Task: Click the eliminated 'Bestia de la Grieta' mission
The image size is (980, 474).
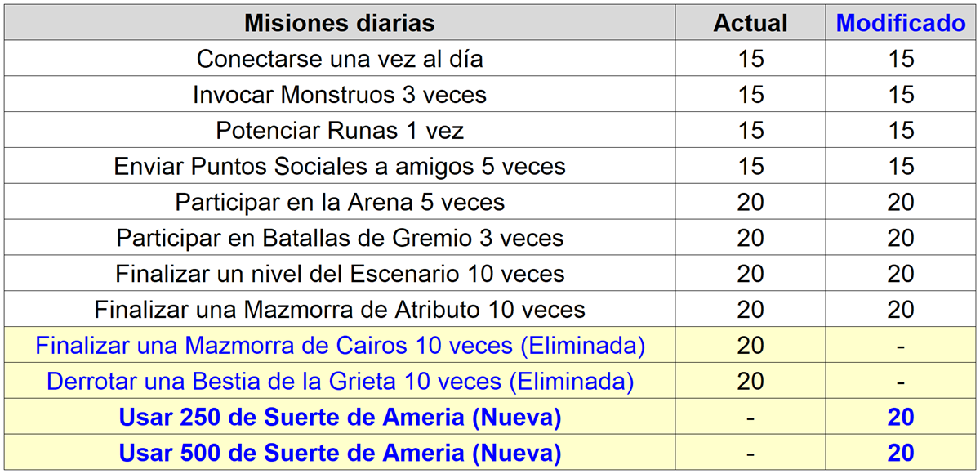Action: [x=340, y=382]
